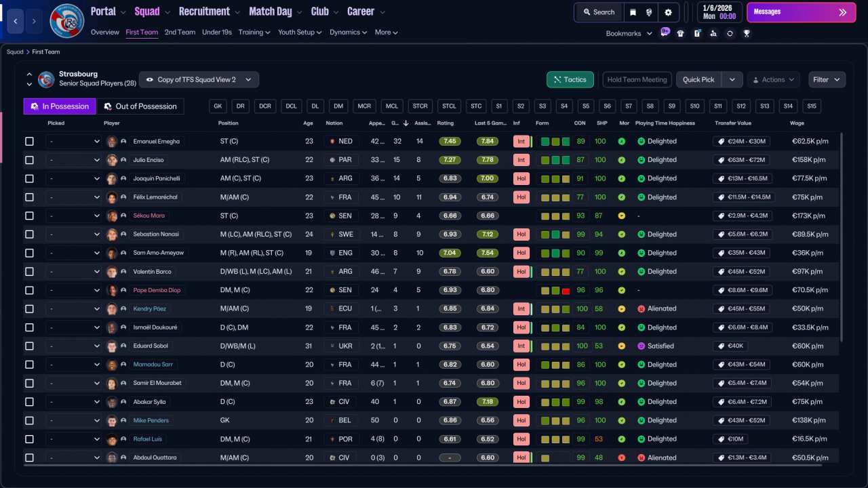Switch to the Out of Possession tab
Viewport: 868px width, 488px height.
tap(140, 106)
